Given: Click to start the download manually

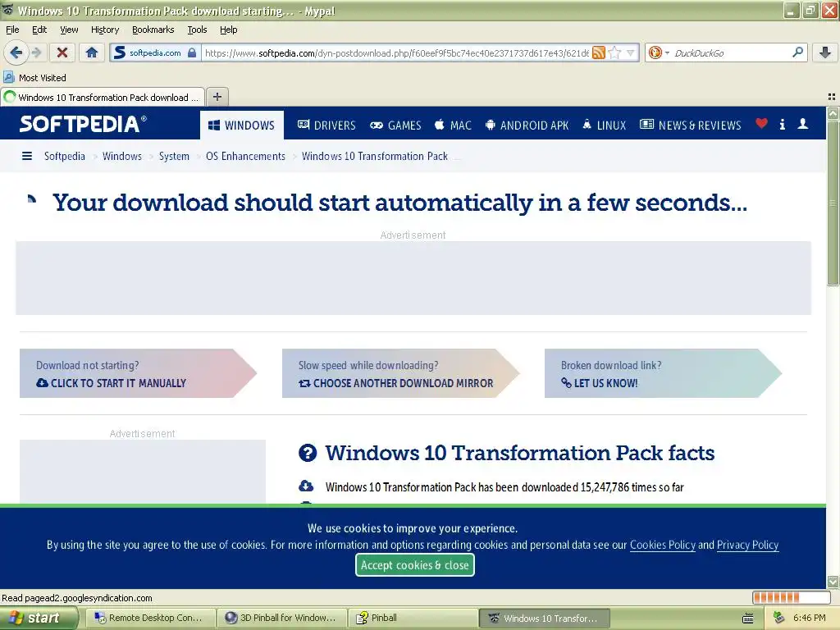Looking at the screenshot, I should point(138,373).
